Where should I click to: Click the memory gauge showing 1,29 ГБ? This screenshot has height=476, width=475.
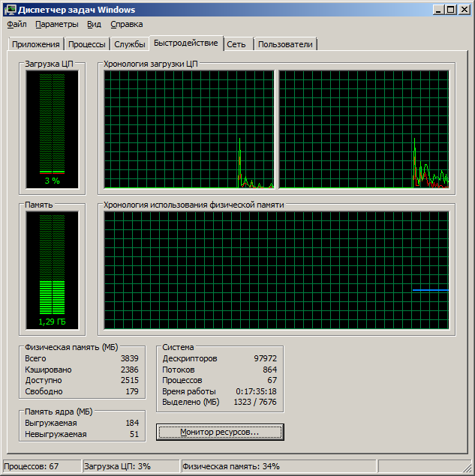click(52, 271)
